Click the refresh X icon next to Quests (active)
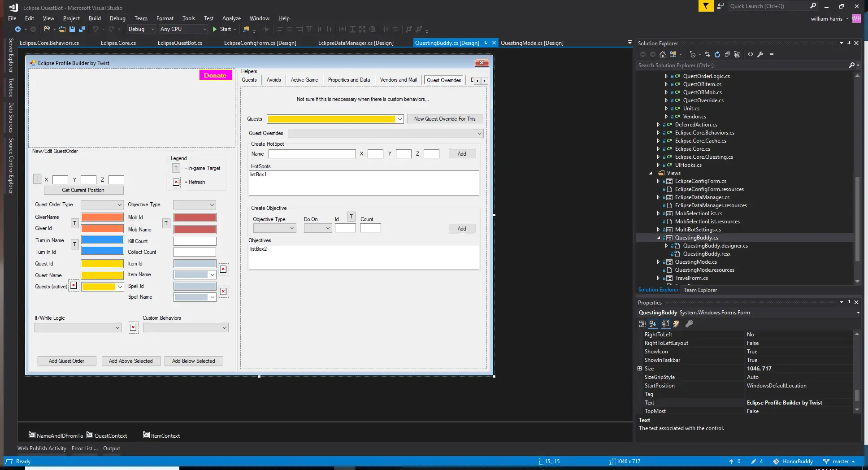Viewport: 868px width, 470px height. tap(74, 286)
